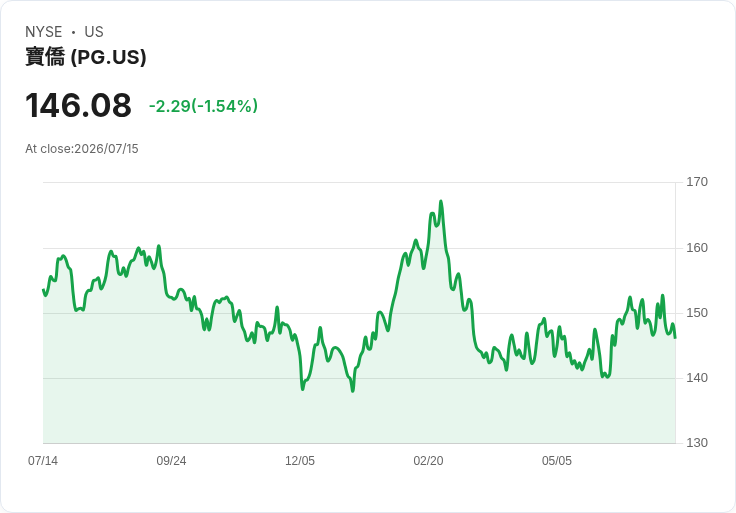Click the 140 price axis label
This screenshot has height=513, width=736.
697,378
